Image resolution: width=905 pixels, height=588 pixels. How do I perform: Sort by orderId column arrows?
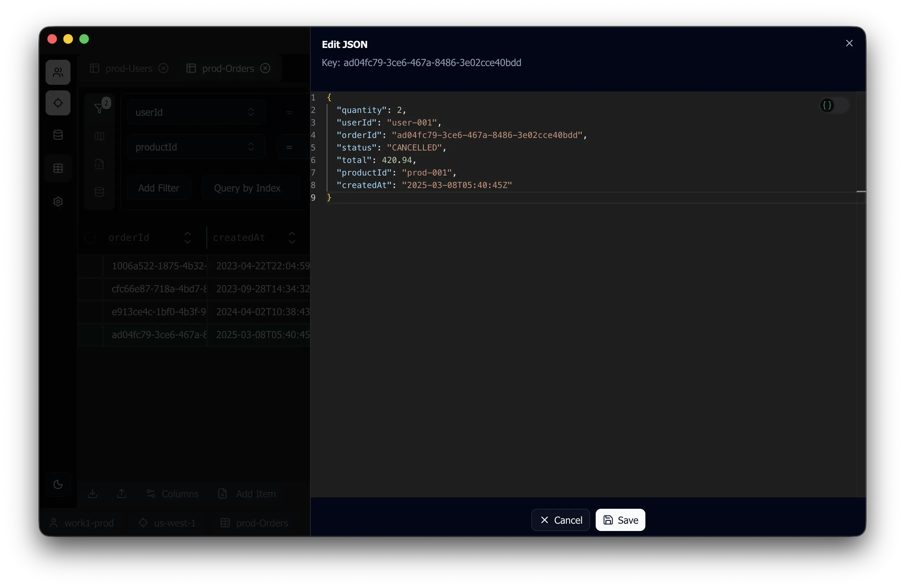pos(187,237)
